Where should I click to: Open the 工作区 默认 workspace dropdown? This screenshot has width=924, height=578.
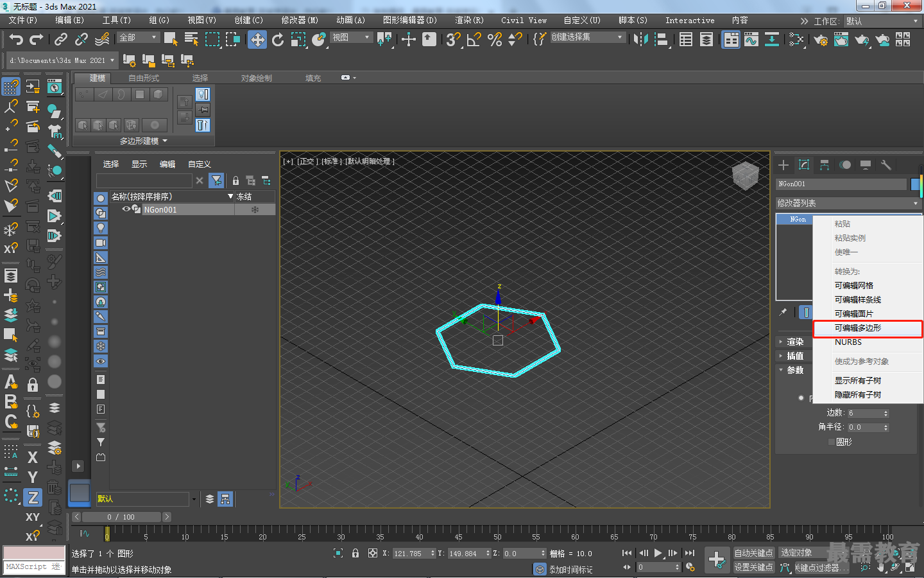click(882, 21)
